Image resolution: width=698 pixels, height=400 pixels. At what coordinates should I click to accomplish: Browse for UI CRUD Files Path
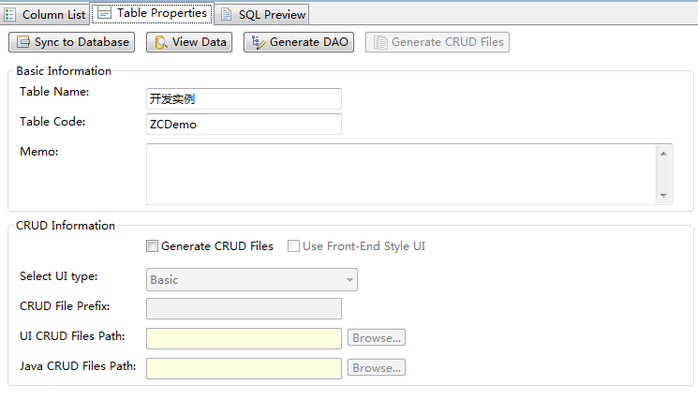pyautogui.click(x=376, y=338)
